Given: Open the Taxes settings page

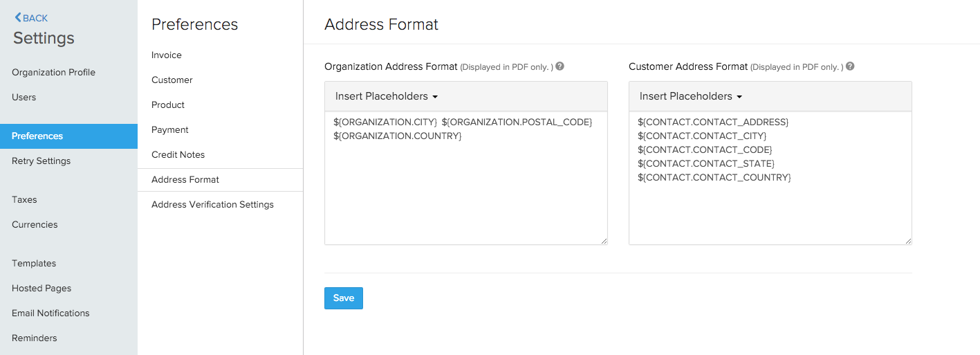Looking at the screenshot, I should click(24, 200).
